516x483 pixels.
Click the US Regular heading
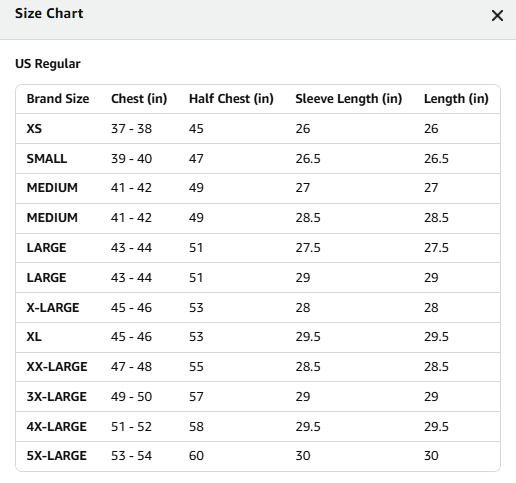pyautogui.click(x=48, y=64)
